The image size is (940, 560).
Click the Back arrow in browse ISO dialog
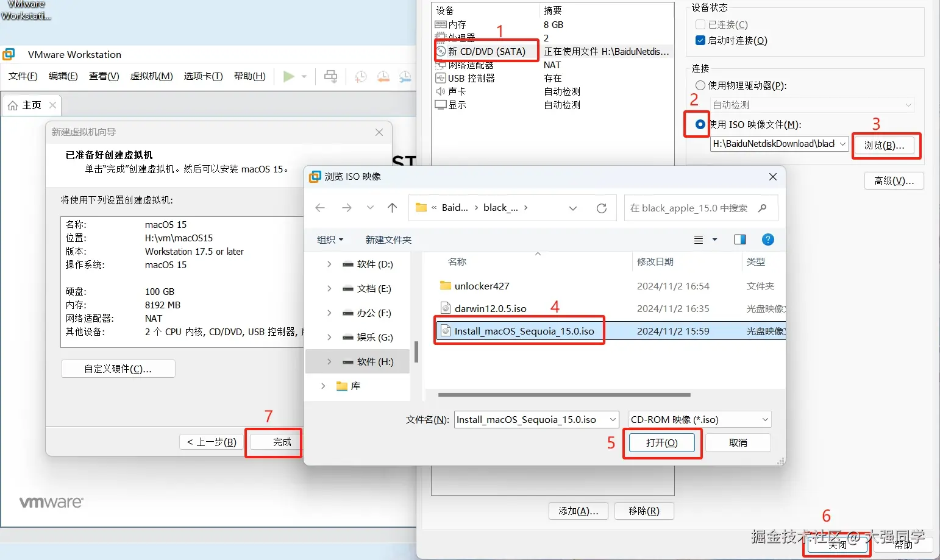(320, 208)
